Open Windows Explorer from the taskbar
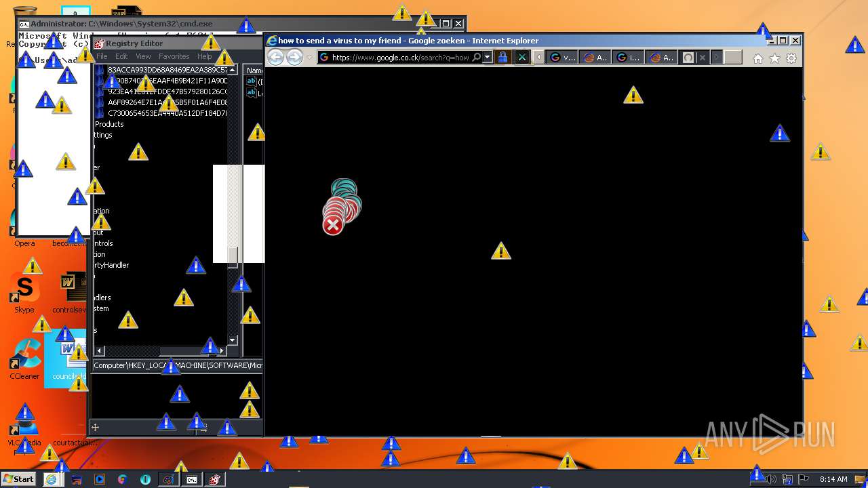This screenshot has width=868, height=488. (x=77, y=479)
